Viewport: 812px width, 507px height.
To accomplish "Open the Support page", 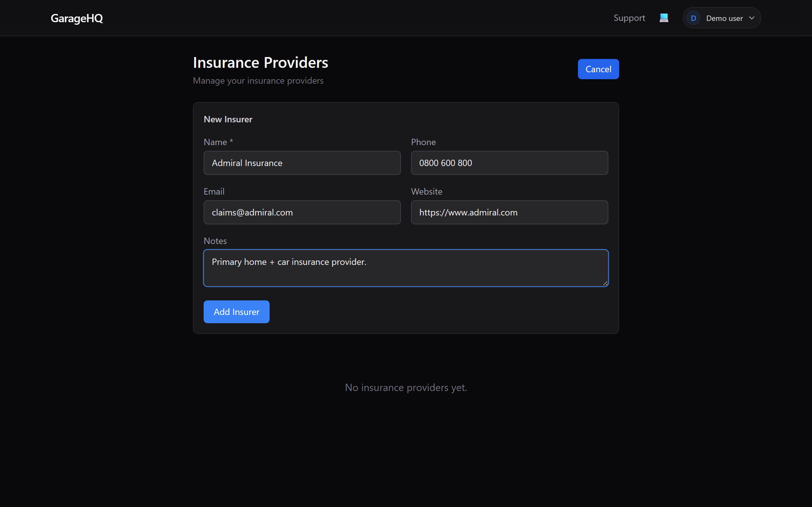I will 629,18.
